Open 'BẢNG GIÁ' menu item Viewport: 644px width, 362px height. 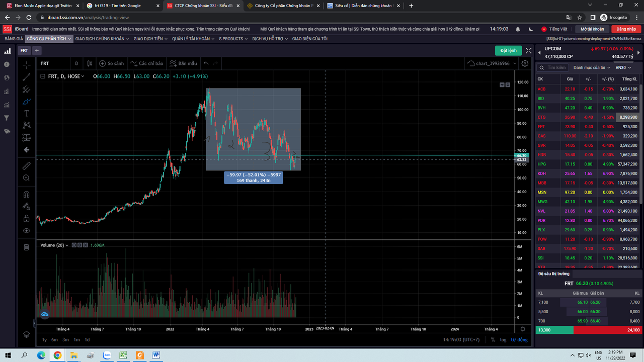pos(14,39)
